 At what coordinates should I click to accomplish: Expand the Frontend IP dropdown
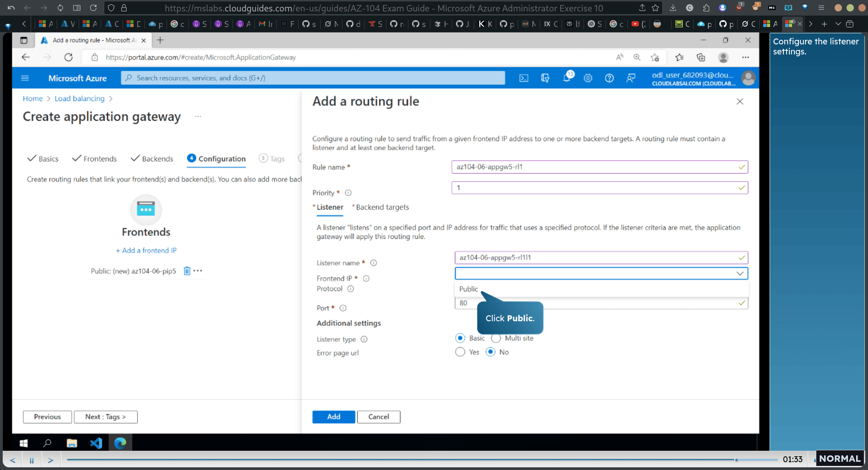[601, 273]
